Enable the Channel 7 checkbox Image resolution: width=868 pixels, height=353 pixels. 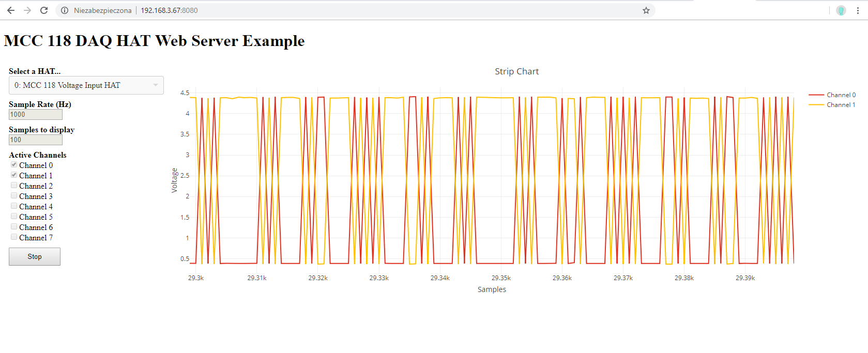(14, 237)
